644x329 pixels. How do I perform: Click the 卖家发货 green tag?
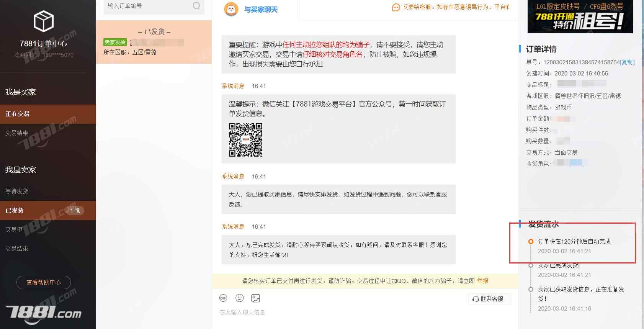pos(115,42)
